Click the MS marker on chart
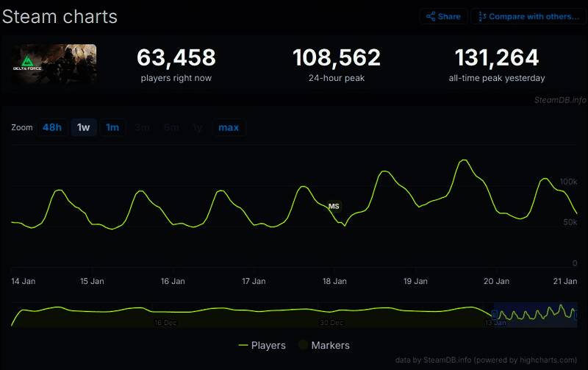The image size is (588, 370). tap(334, 207)
